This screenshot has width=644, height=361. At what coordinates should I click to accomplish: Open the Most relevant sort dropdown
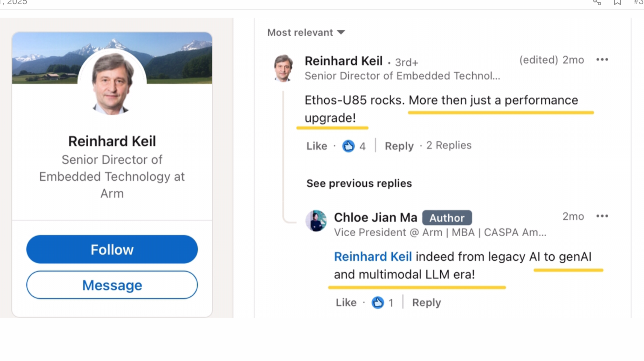[306, 33]
